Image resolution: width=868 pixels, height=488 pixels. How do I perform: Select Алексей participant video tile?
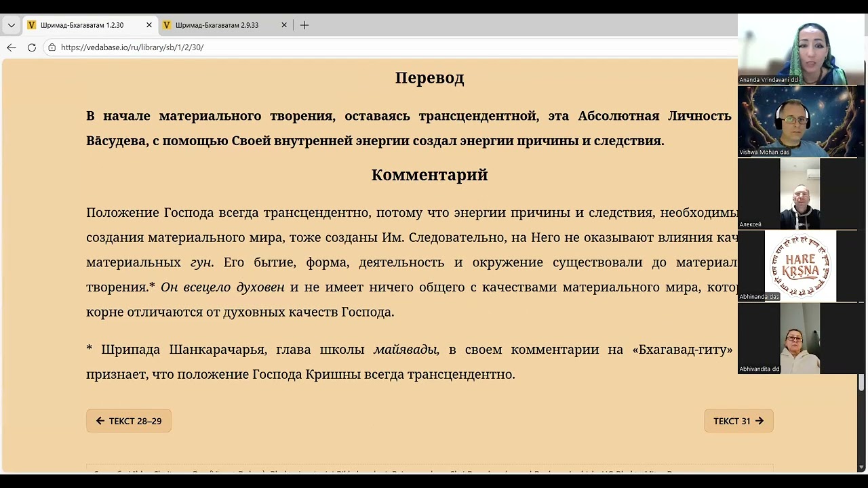(x=801, y=194)
